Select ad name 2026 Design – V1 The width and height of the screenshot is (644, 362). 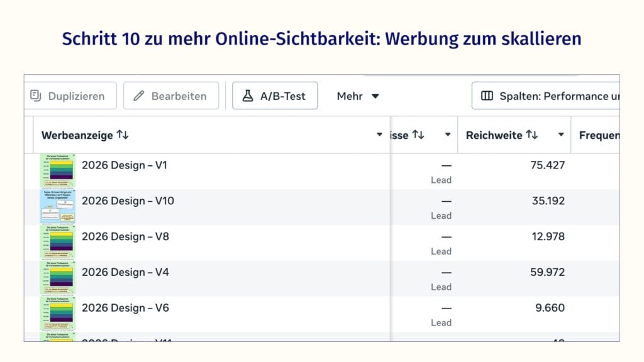pos(125,165)
